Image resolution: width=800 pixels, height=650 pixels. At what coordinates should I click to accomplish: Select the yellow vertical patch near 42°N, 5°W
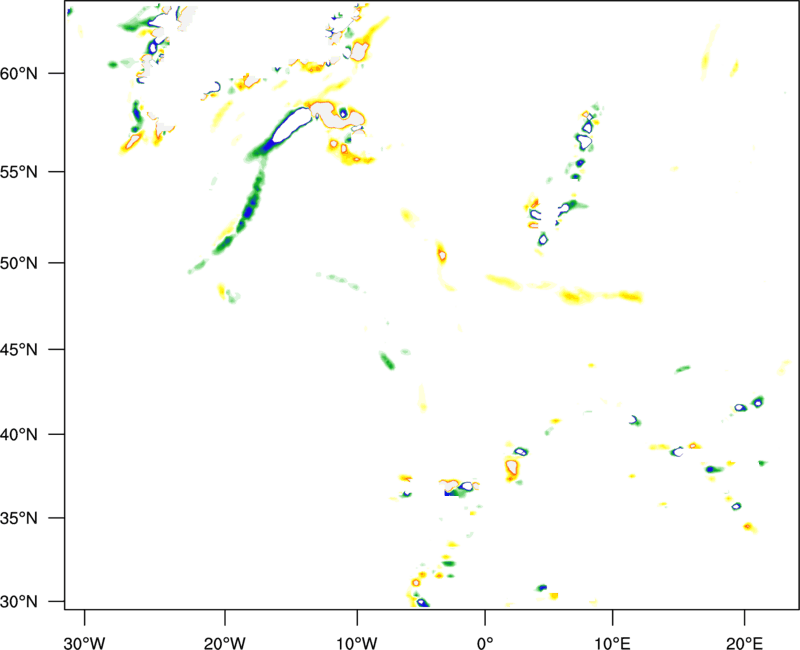422,398
